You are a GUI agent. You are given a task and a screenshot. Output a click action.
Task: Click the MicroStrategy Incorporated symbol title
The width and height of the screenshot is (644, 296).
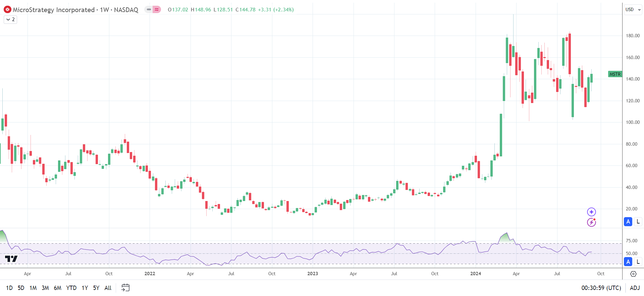54,10
